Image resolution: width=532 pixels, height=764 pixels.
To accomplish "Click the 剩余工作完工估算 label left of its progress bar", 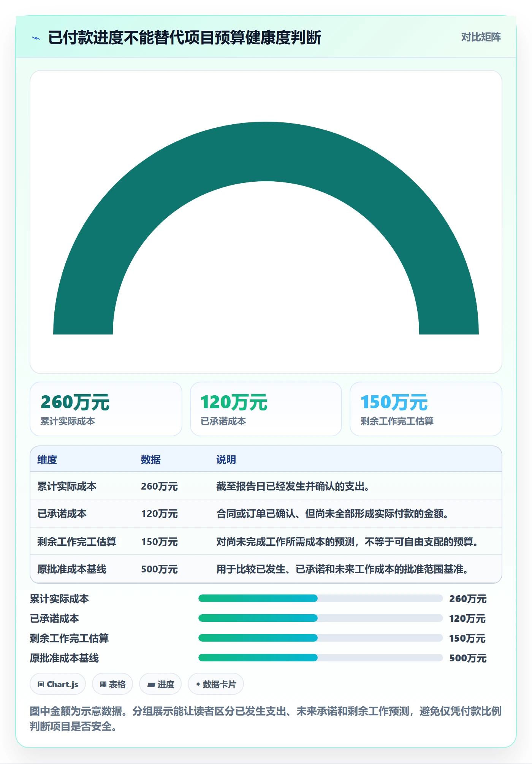I will pos(69,638).
